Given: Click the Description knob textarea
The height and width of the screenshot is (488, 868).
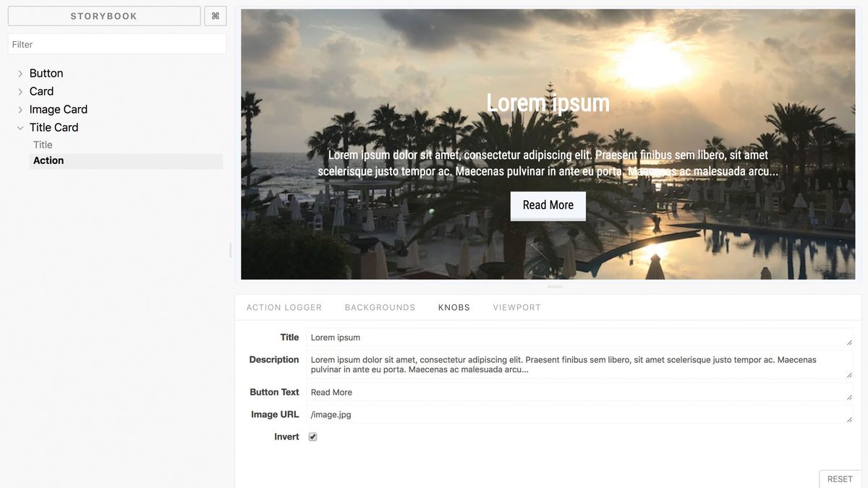Looking at the screenshot, I should (580, 364).
